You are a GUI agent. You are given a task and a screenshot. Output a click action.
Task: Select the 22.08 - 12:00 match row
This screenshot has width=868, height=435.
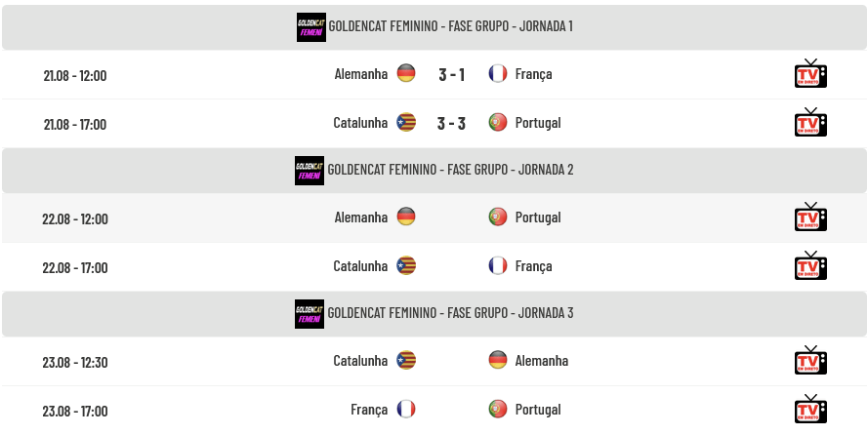click(x=434, y=217)
